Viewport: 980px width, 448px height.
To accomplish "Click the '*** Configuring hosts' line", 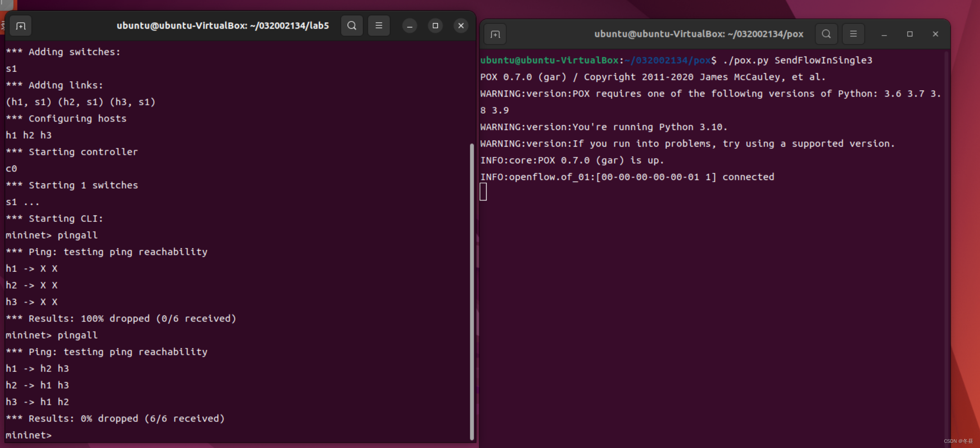I will 66,118.
